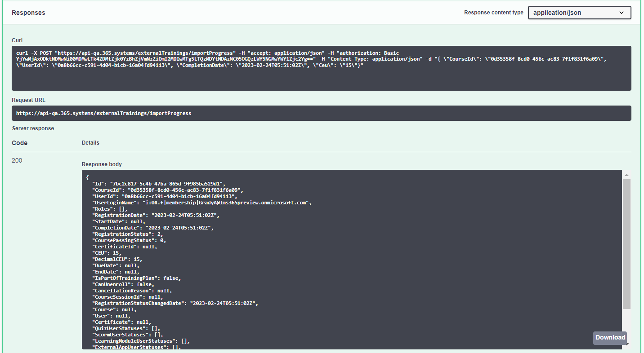Click the Responses section heading
This screenshot has height=353, width=644.
(x=28, y=13)
